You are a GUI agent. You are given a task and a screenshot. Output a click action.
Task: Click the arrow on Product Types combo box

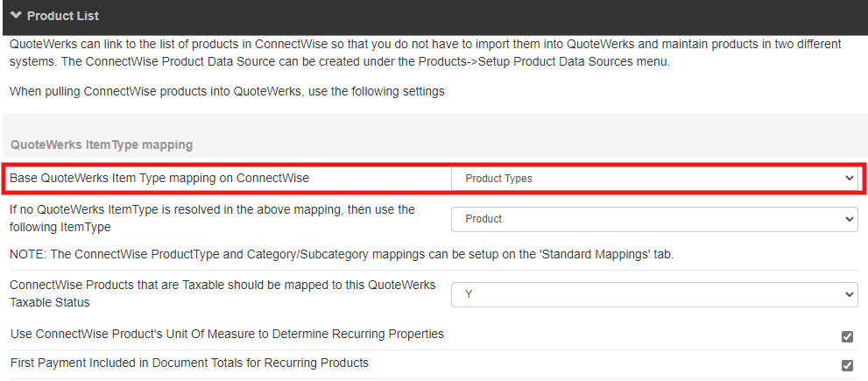[x=848, y=178]
